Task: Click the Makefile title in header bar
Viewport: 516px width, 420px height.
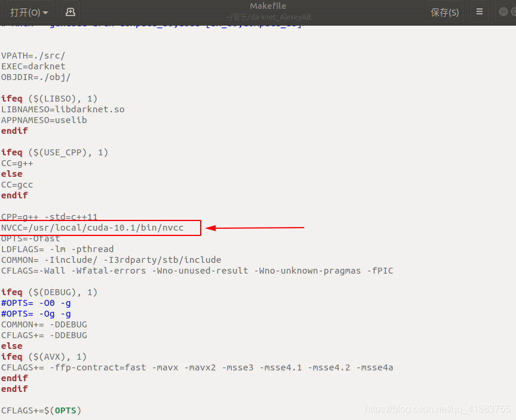Action: 268,6
